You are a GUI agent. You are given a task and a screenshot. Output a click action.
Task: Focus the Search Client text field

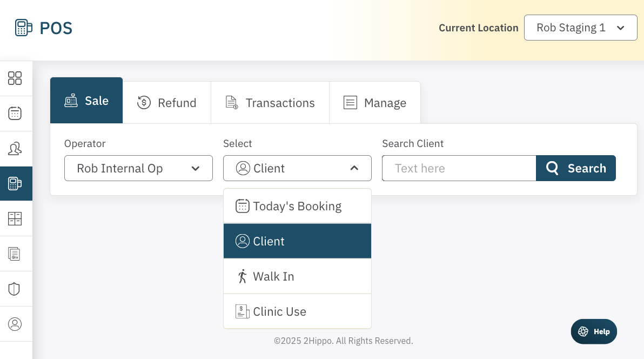459,168
